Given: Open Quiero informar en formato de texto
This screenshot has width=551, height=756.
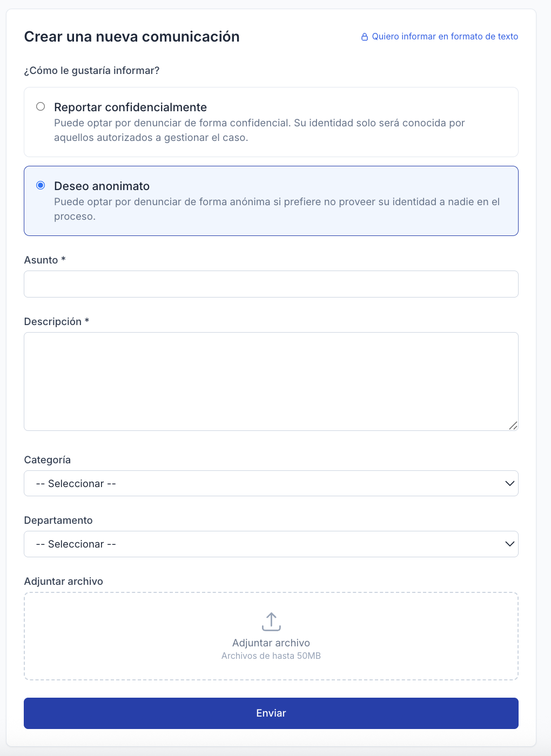Looking at the screenshot, I should 445,37.
